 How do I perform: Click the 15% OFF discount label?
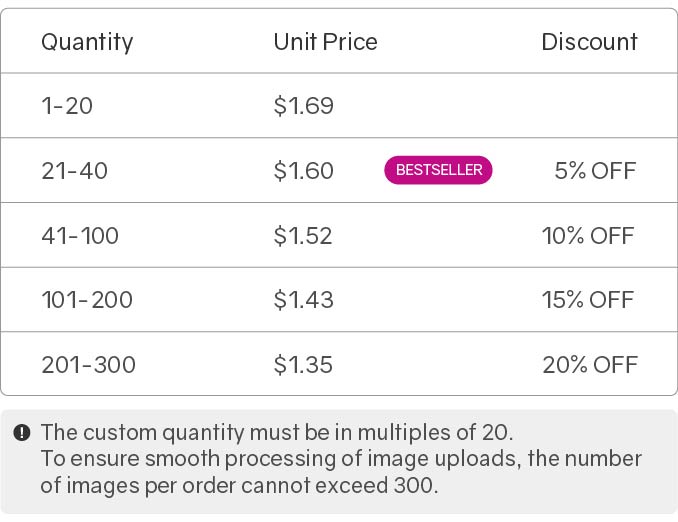(588, 300)
